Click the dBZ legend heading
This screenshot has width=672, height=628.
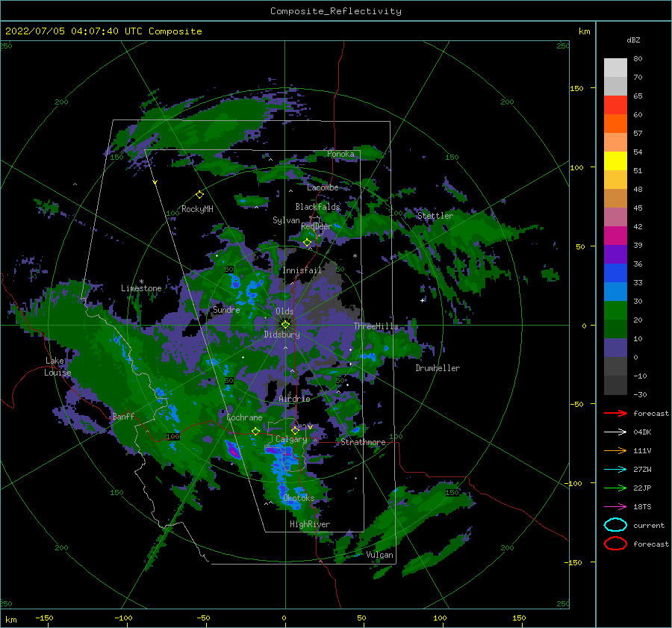(633, 40)
